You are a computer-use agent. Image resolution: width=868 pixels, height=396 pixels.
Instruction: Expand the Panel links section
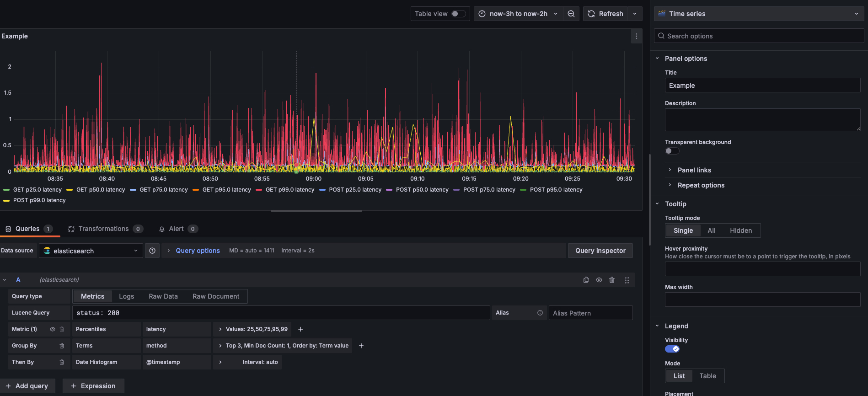point(694,170)
